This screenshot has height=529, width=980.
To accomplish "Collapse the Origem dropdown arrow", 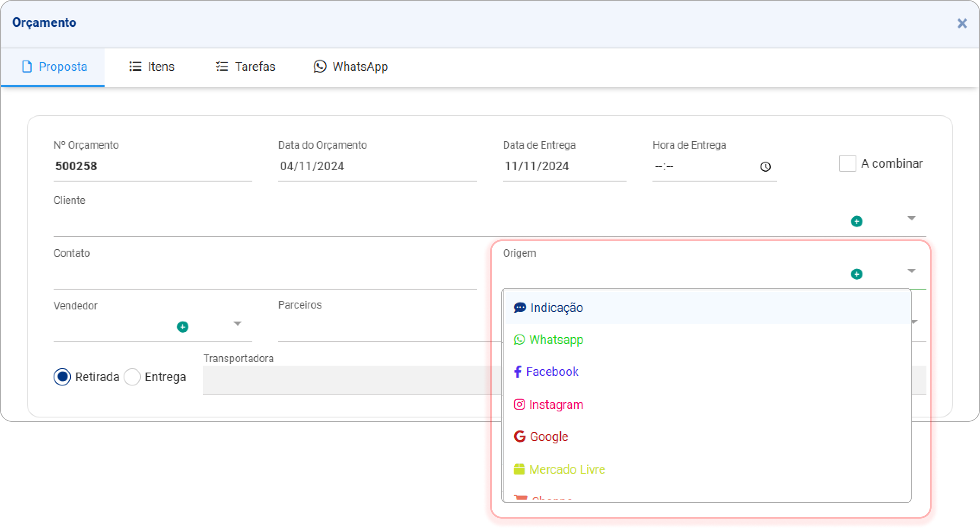I will 911,271.
